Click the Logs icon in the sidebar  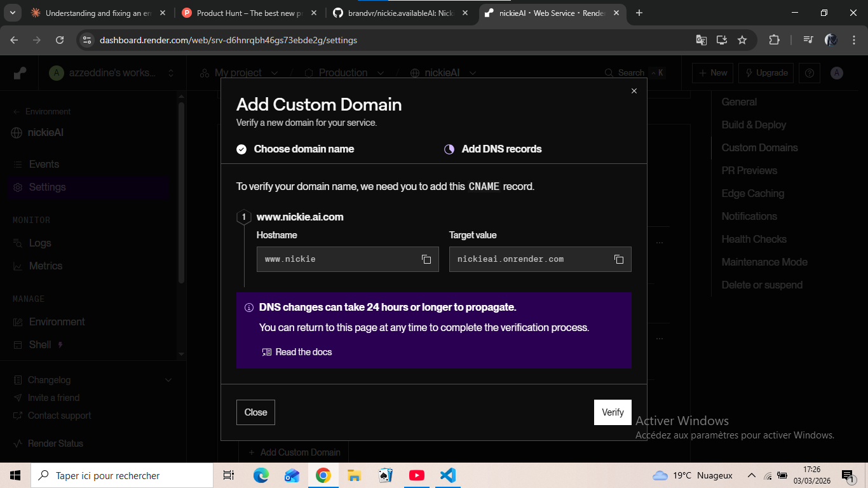16,243
